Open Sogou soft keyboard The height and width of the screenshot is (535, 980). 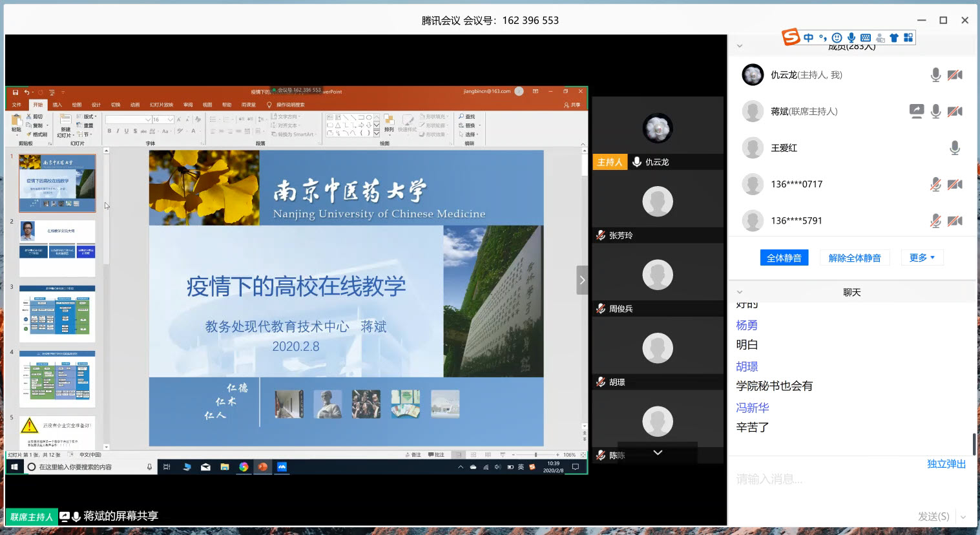(866, 37)
